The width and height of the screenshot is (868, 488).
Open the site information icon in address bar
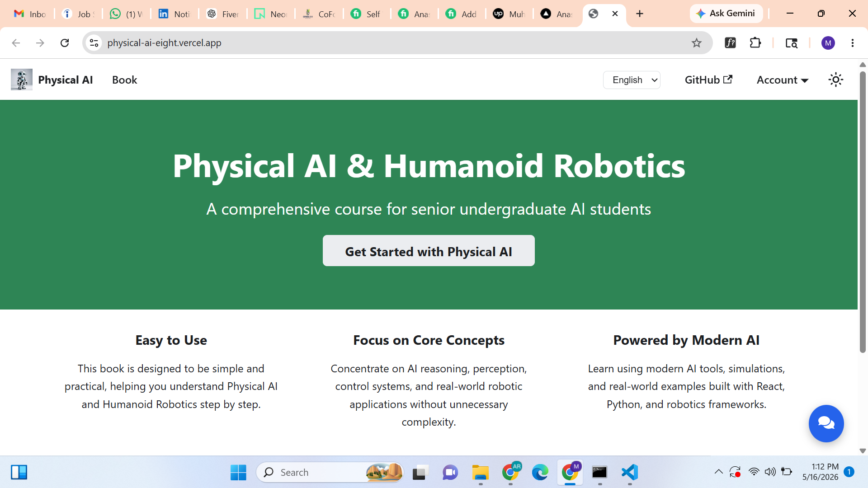tap(94, 43)
